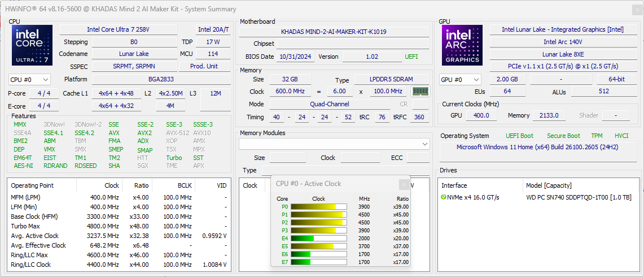Click the empty Chipset field
644x277 pixels.
[353, 44]
